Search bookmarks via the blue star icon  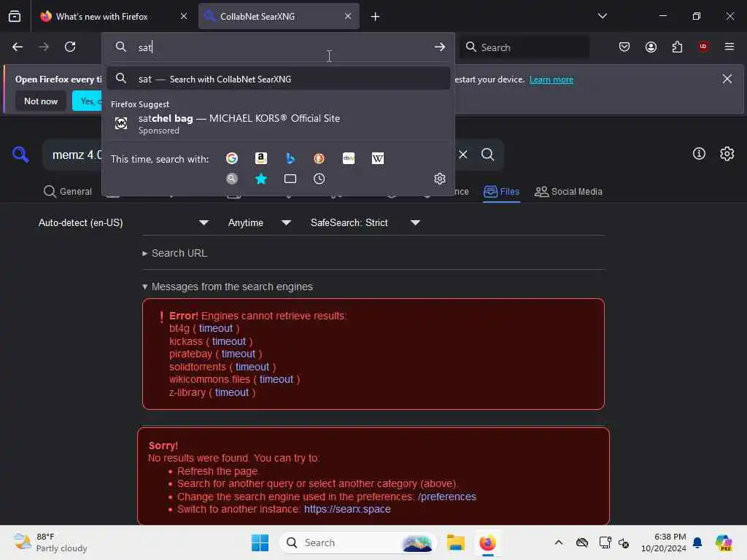click(x=260, y=179)
